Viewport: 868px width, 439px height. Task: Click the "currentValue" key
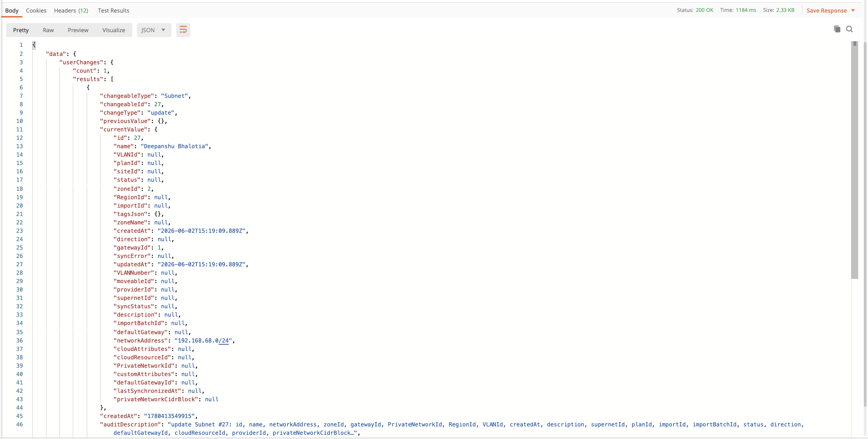pyautogui.click(x=124, y=129)
